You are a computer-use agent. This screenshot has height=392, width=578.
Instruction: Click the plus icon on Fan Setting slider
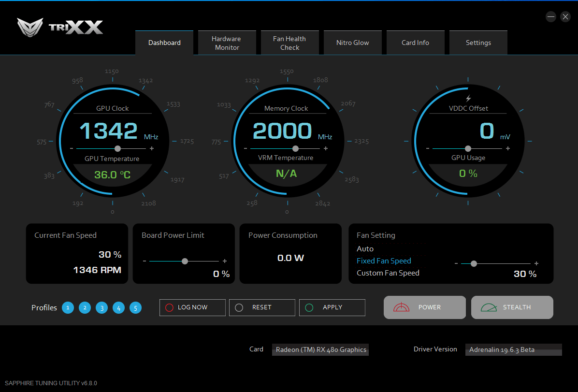pos(536,263)
